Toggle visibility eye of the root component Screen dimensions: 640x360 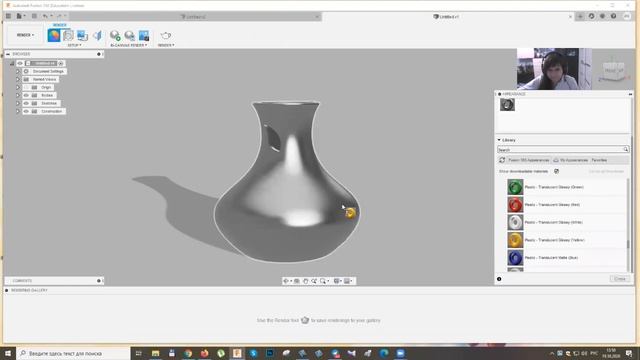[20, 63]
